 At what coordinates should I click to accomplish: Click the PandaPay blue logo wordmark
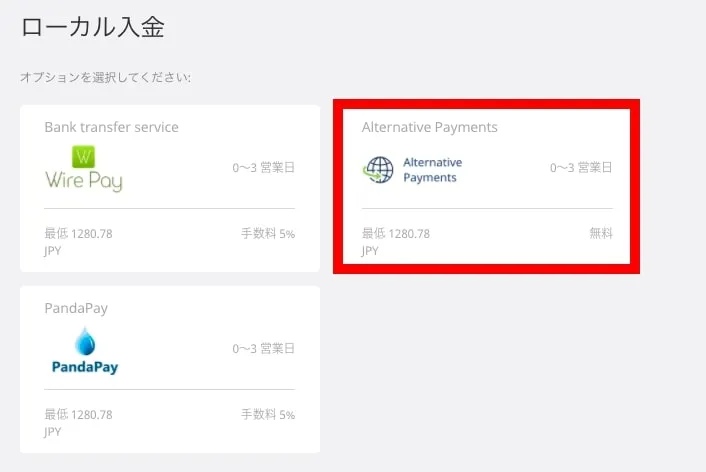coord(85,367)
